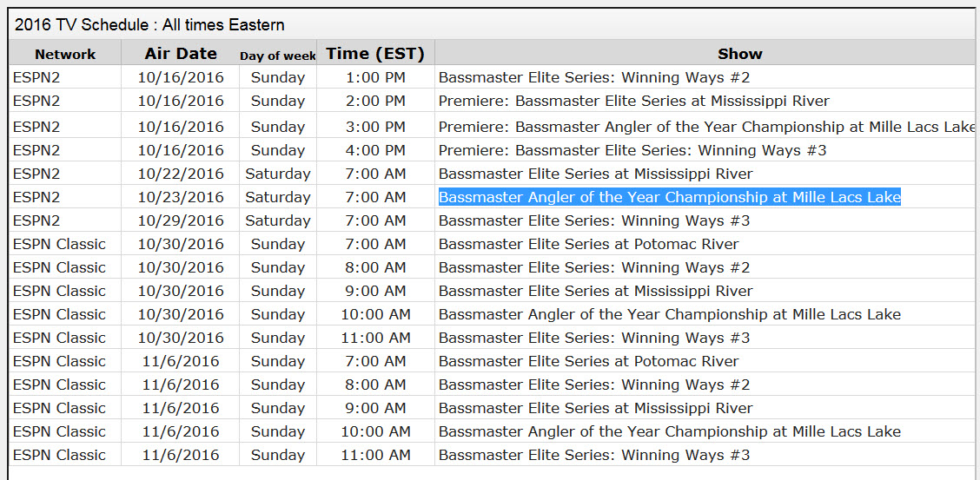The image size is (980, 480).
Task: Click the 11/6/2016 11:00 AM time cell
Action: 375,455
